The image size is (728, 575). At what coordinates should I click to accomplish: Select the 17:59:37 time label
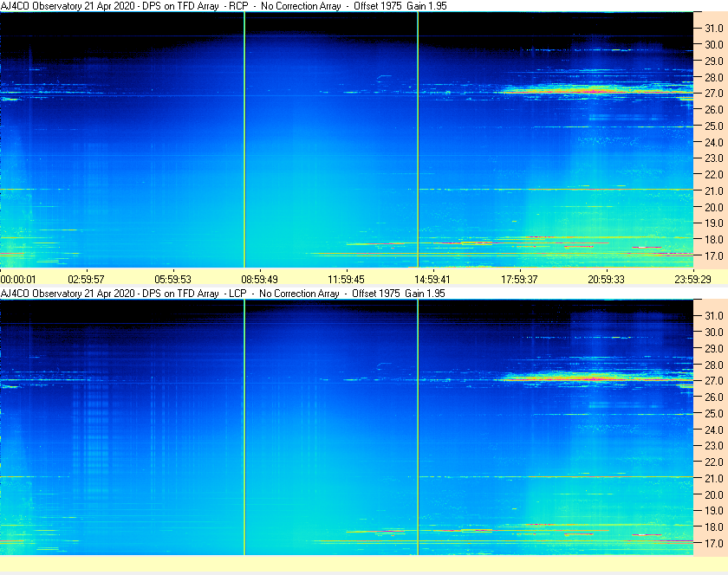pos(519,280)
